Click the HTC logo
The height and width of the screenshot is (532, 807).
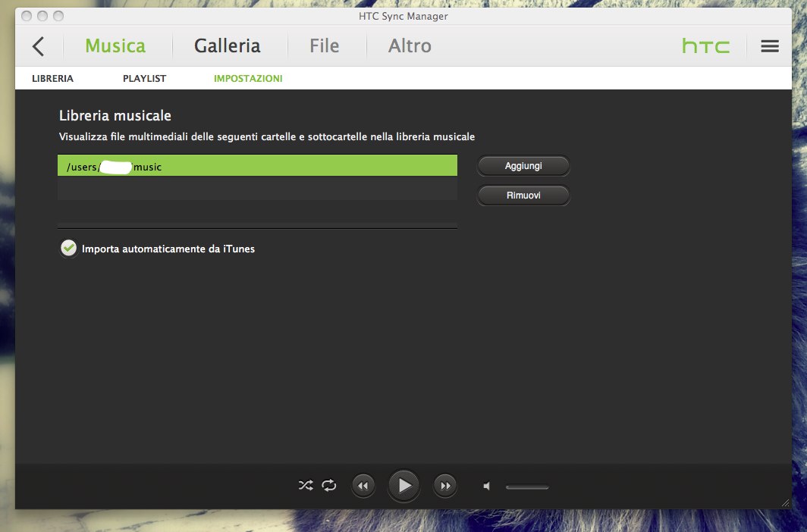[705, 46]
